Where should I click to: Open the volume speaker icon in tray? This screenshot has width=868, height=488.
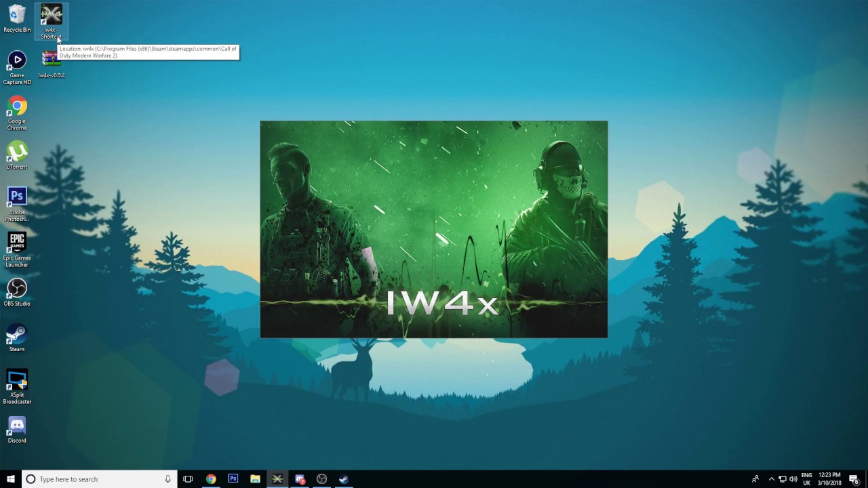coord(793,479)
